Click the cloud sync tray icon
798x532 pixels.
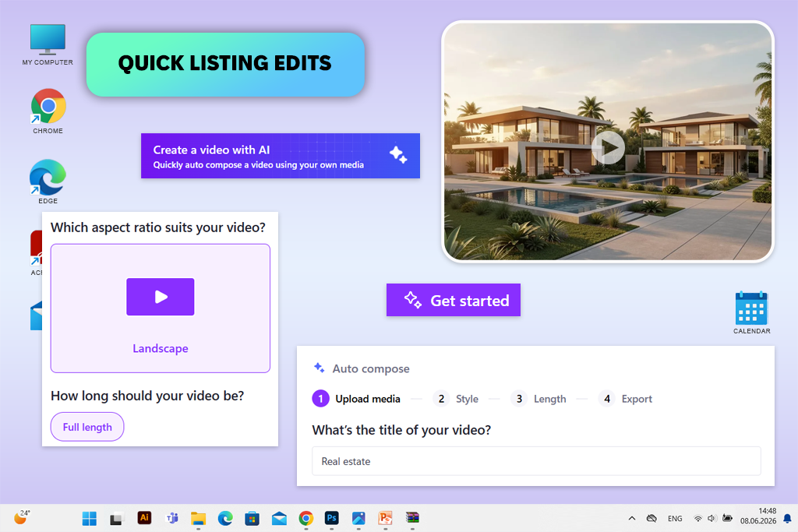651,518
